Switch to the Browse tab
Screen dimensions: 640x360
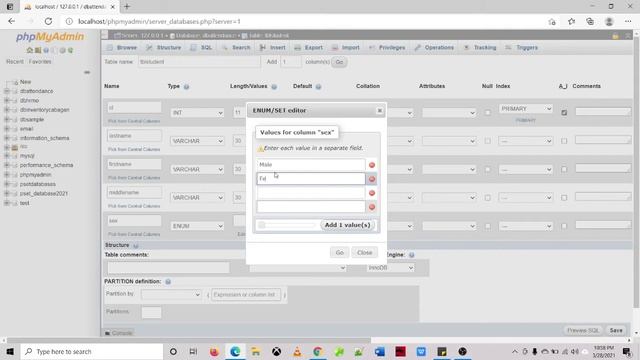[x=122, y=48]
